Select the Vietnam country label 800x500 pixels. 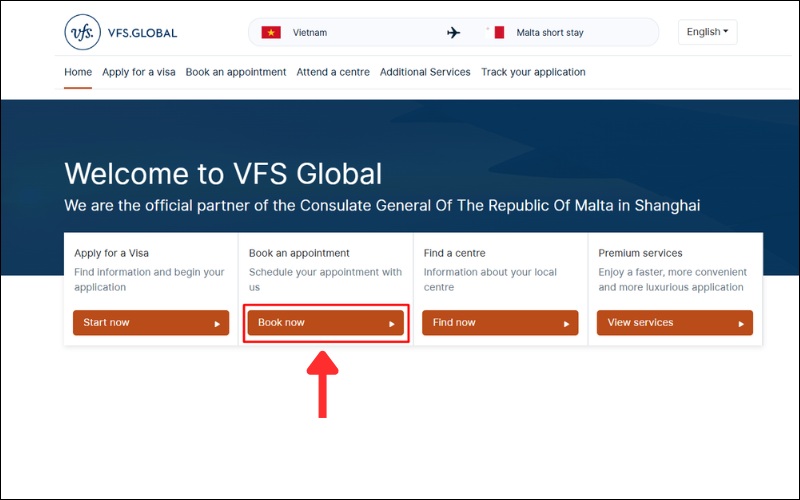click(x=310, y=33)
